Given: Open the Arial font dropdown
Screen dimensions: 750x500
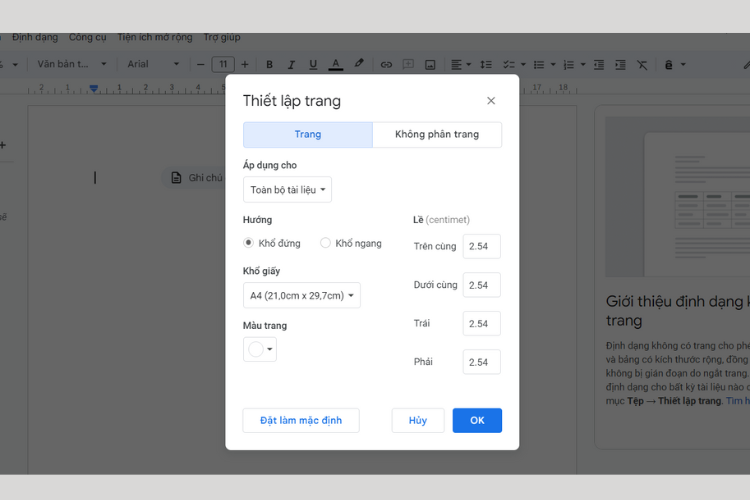Looking at the screenshot, I should pyautogui.click(x=152, y=64).
